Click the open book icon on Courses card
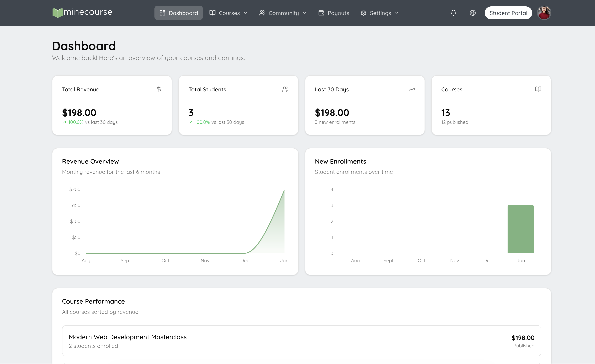This screenshot has width=595, height=364. click(x=538, y=89)
